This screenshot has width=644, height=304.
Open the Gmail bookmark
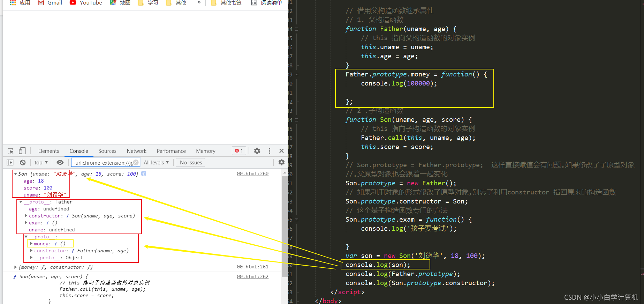click(50, 2)
